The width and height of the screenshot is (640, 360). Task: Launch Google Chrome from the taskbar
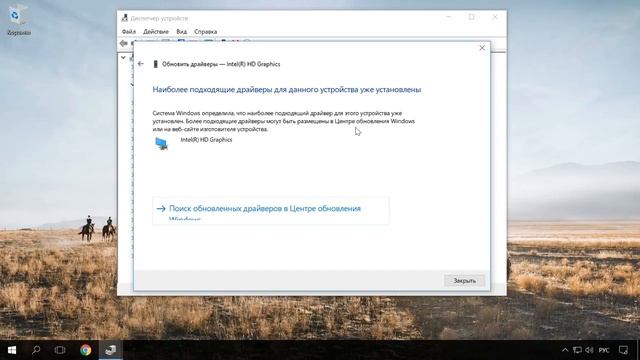tap(86, 350)
